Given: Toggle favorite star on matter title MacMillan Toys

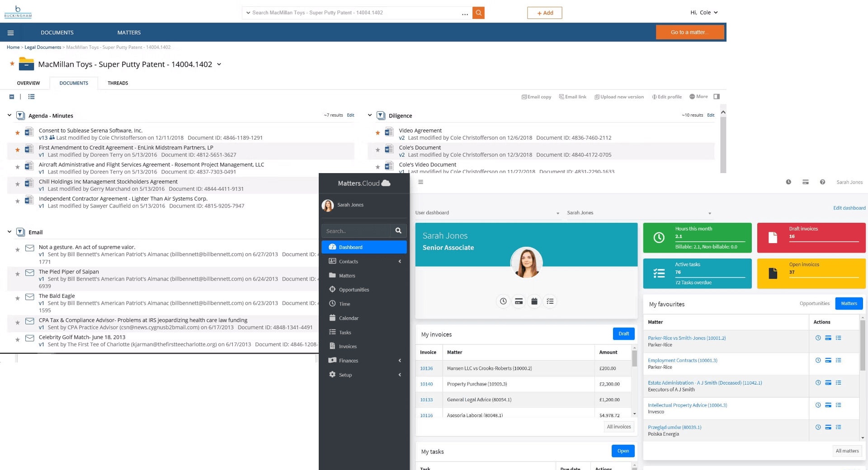Looking at the screenshot, I should [12, 64].
